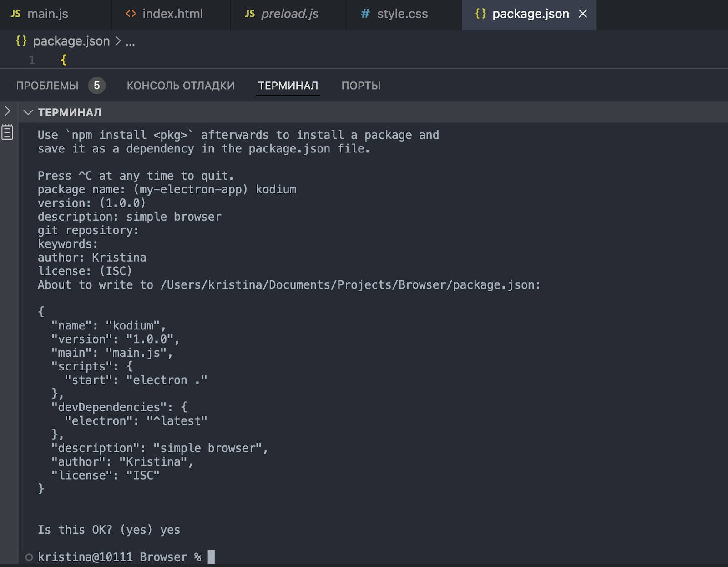Open the breadcrumb ellipsis symbol list
The width and height of the screenshot is (728, 567).
130,42
